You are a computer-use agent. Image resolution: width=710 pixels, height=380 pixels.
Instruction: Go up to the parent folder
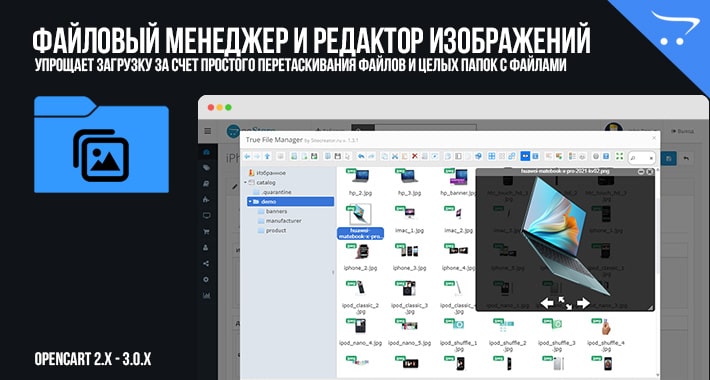(267, 156)
